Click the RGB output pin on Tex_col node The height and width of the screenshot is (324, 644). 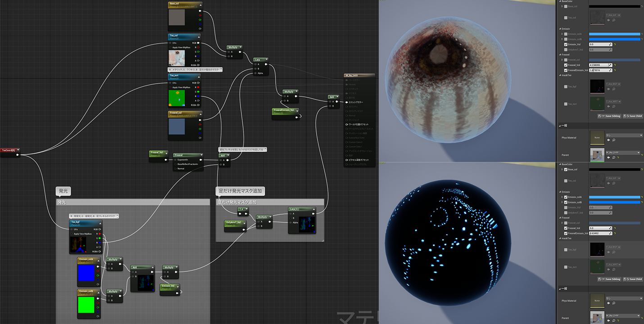click(199, 43)
